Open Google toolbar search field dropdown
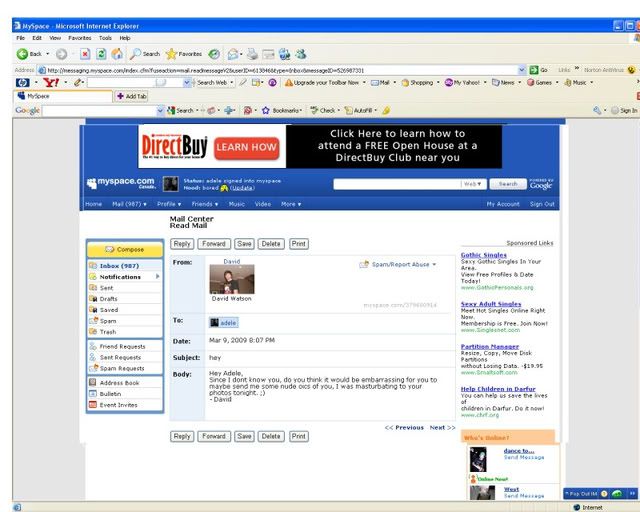Viewport: 640px width, 512px height. tap(160, 110)
